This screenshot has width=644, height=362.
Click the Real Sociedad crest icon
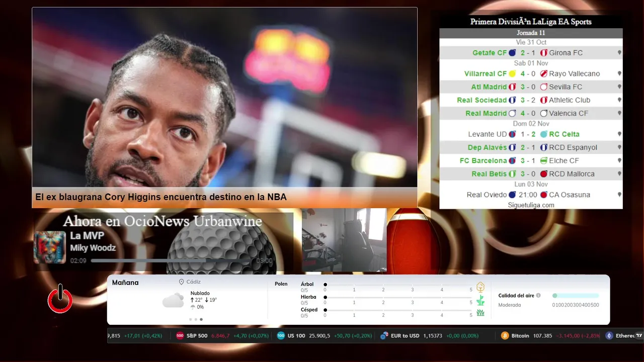pyautogui.click(x=512, y=100)
